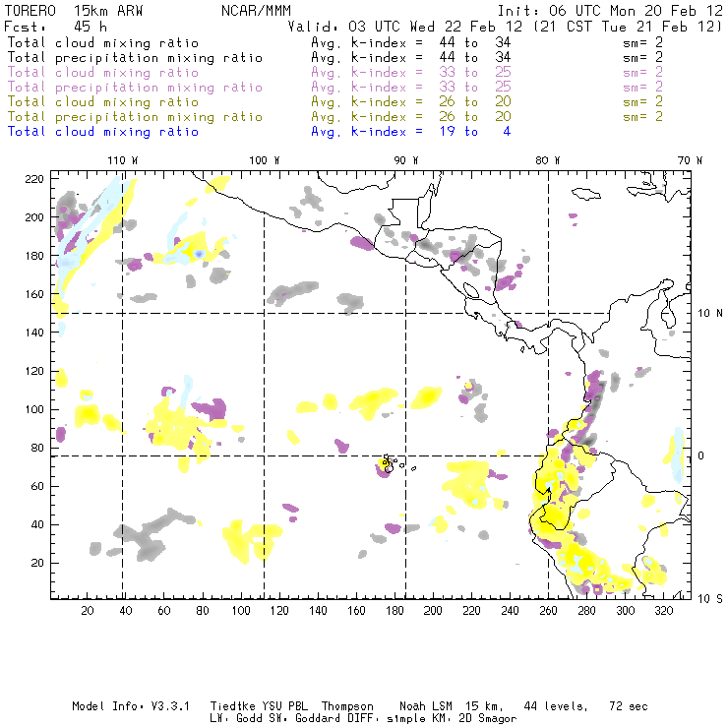This screenshot has width=728, height=728.
Task: Click the '10 S' latitude label
Action: (x=710, y=599)
